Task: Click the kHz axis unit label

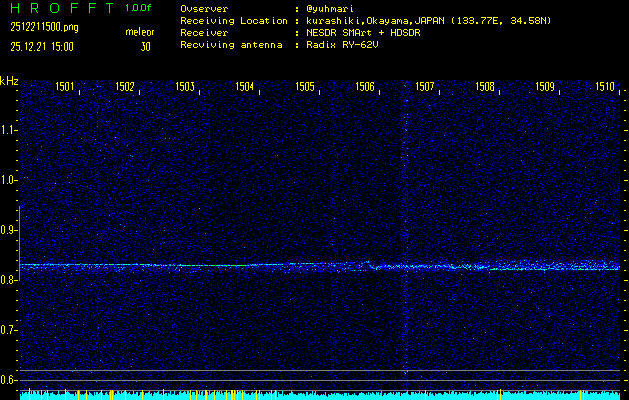Action: (9, 81)
